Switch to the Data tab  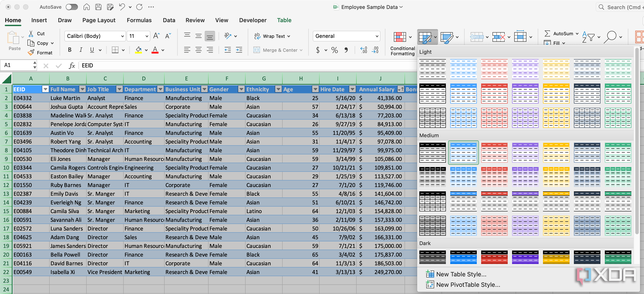[169, 20]
